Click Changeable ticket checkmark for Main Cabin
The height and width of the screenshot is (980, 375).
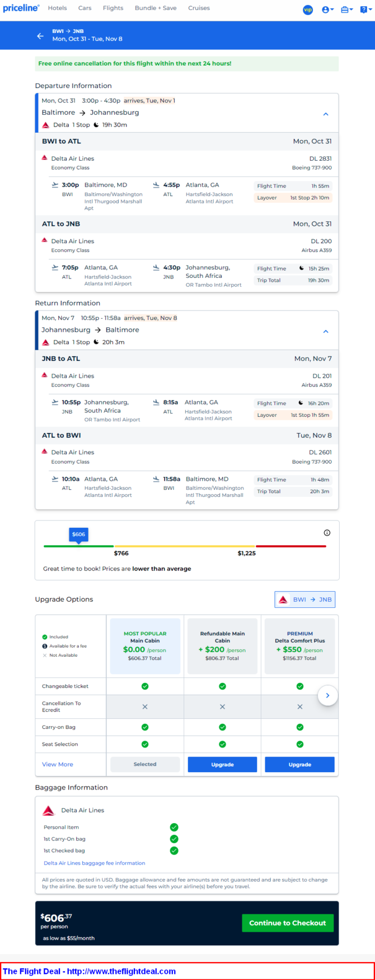[x=145, y=686]
